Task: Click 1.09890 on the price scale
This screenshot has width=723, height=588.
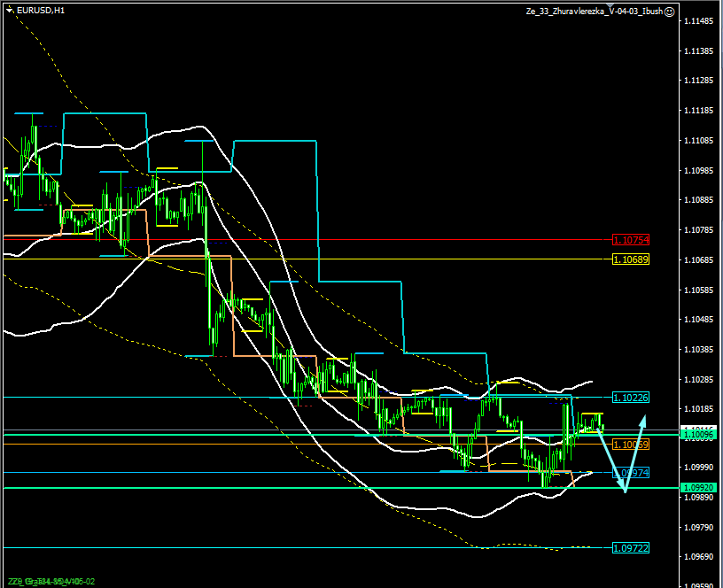Action: [x=698, y=497]
